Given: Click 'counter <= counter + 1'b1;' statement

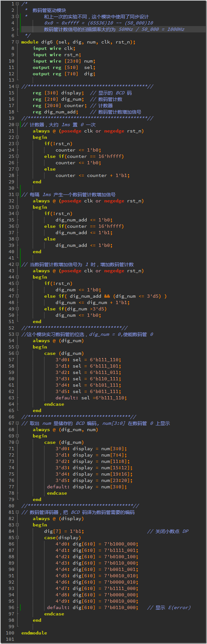Looking at the screenshot, I should coord(92,175).
